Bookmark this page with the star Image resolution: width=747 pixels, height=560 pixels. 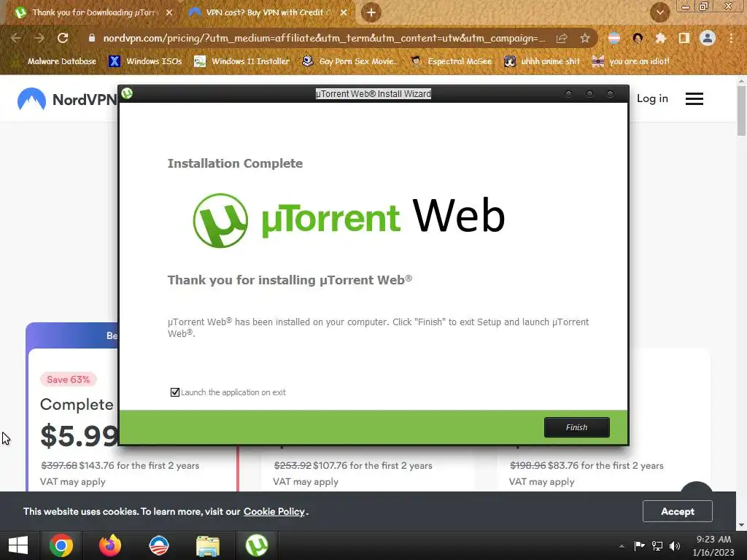pyautogui.click(x=585, y=38)
